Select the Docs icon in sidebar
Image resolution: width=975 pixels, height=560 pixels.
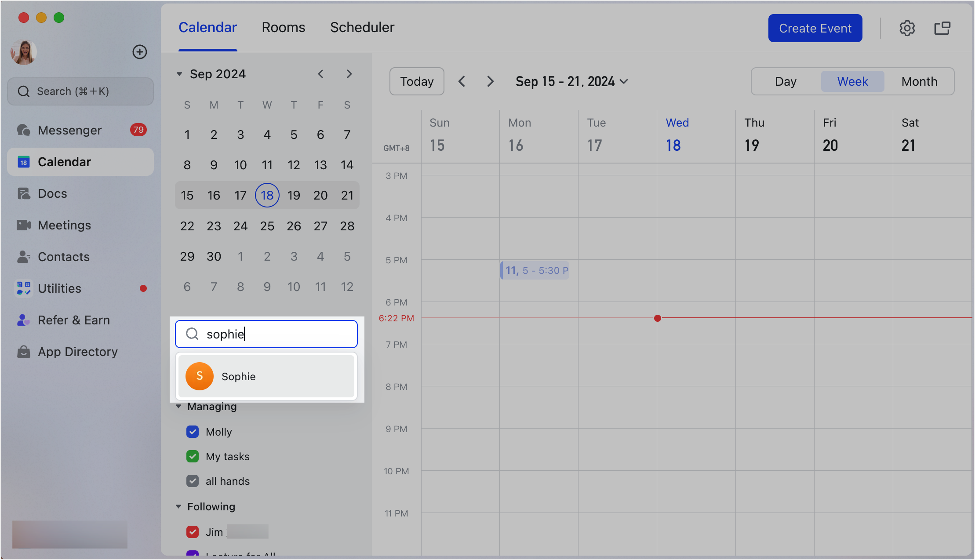(51, 193)
